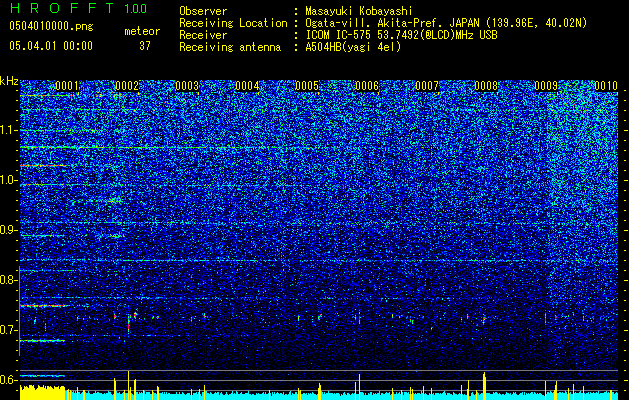Click the date stamp 05.04.01 00:00

point(51,46)
